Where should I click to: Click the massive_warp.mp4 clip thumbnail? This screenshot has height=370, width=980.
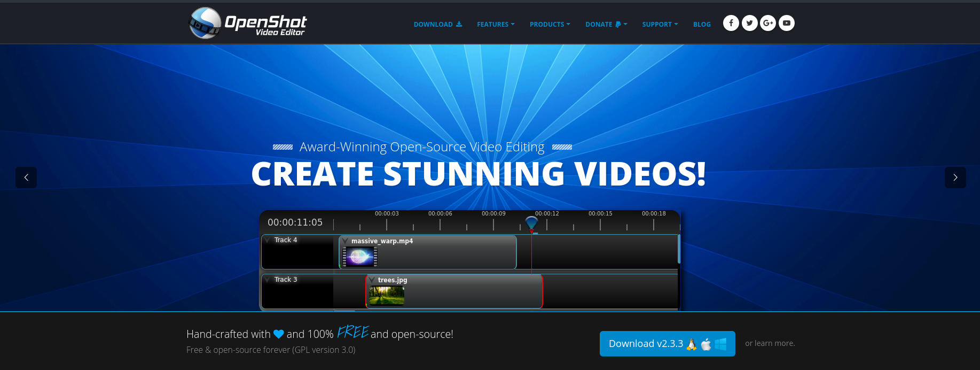click(360, 257)
